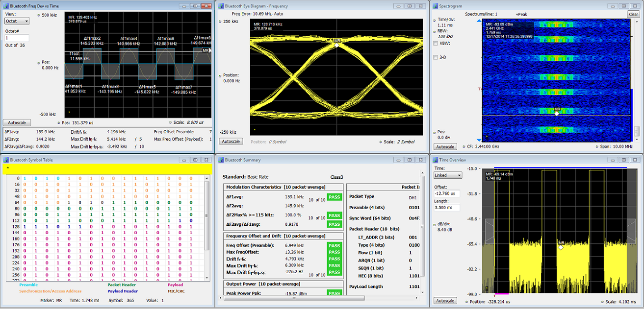Click the Time Overview window title icon

435,160
